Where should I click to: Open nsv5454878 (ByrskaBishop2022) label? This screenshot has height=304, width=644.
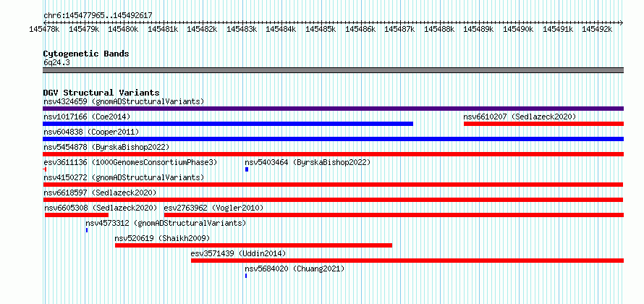coord(106,147)
